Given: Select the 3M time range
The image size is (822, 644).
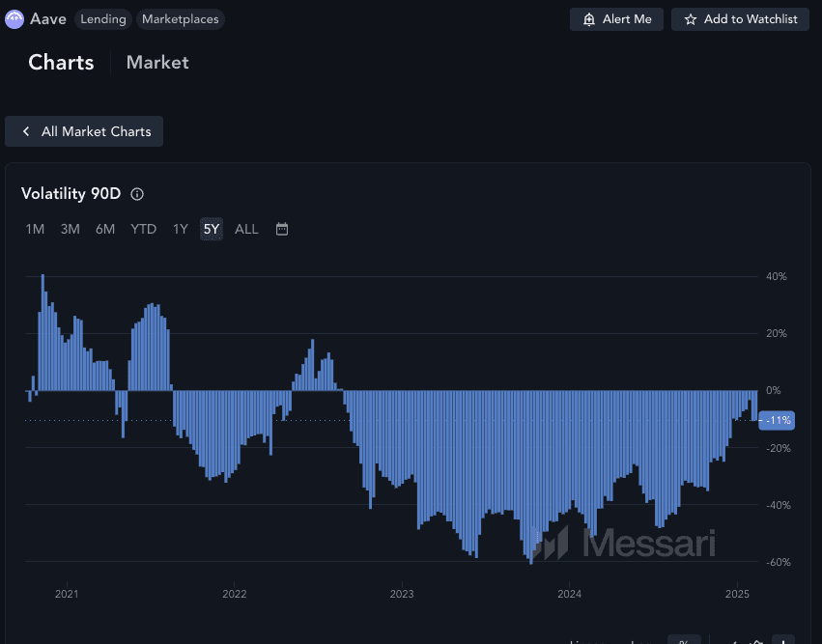Looking at the screenshot, I should [70, 229].
